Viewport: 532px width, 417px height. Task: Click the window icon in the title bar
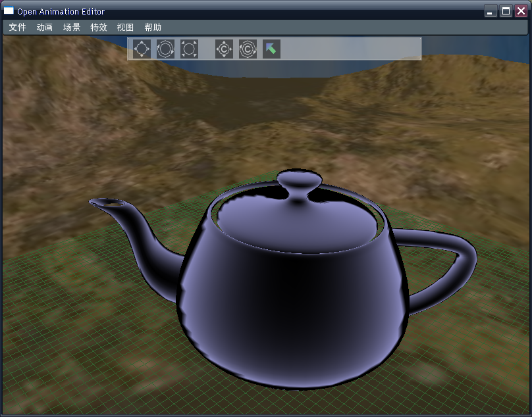[x=9, y=11]
